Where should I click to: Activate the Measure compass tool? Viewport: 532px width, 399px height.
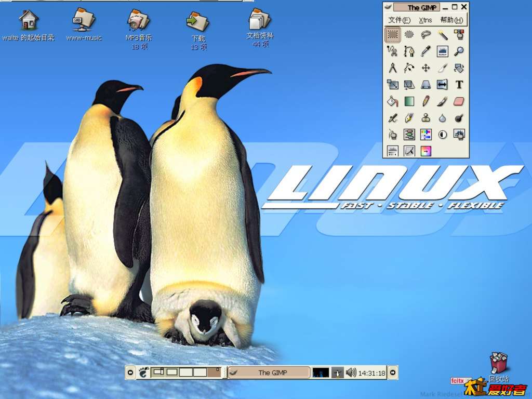click(393, 68)
